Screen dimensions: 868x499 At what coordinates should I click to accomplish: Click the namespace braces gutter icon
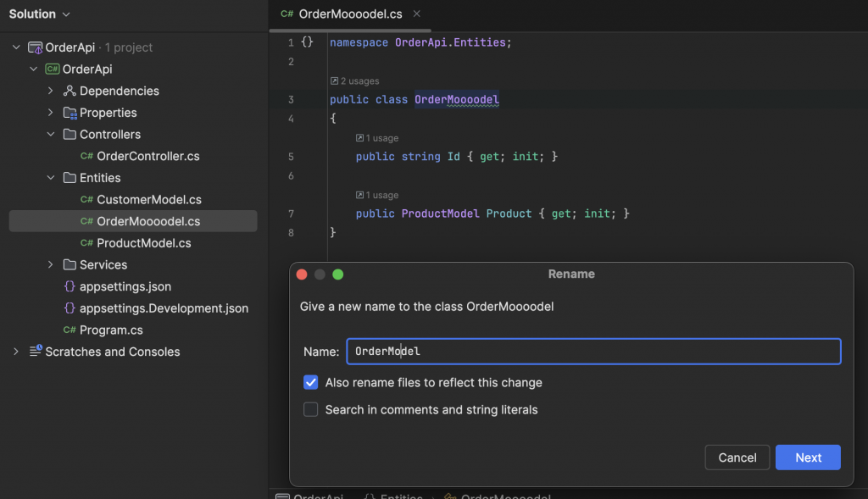(308, 42)
